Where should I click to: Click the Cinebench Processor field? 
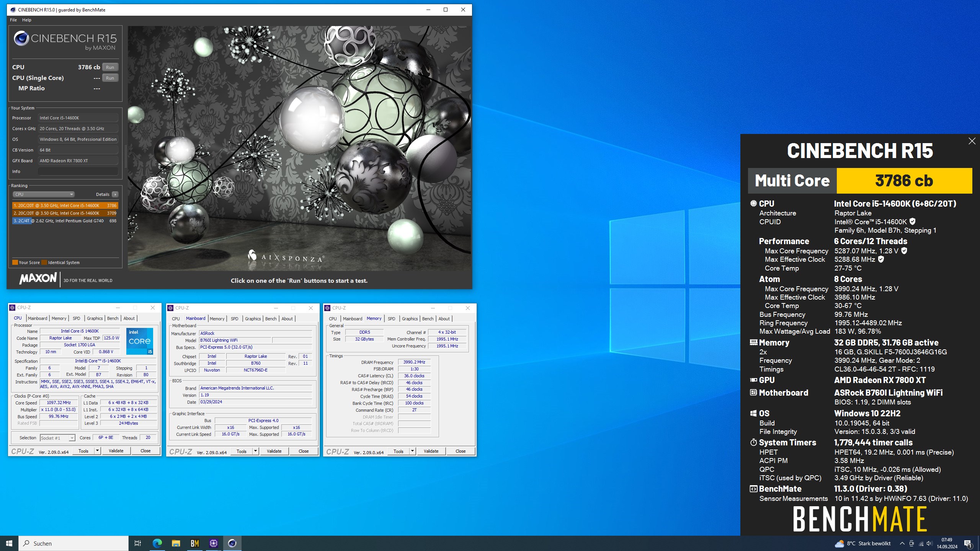78,118
